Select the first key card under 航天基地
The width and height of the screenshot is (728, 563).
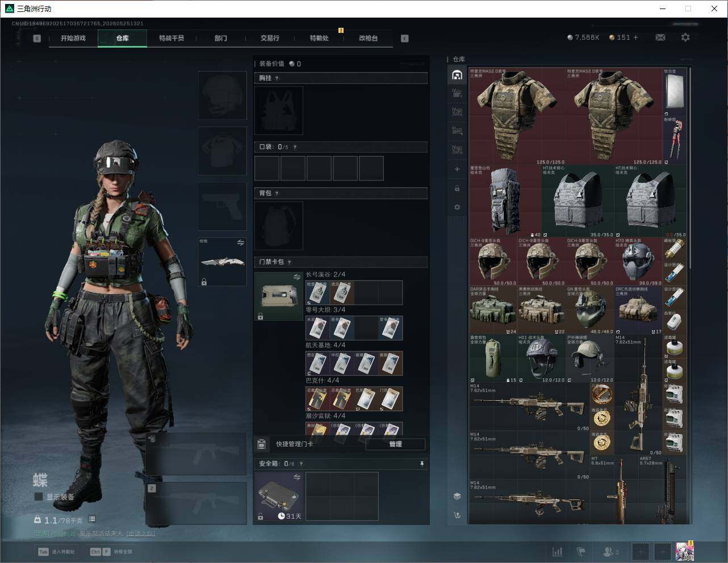(x=318, y=363)
